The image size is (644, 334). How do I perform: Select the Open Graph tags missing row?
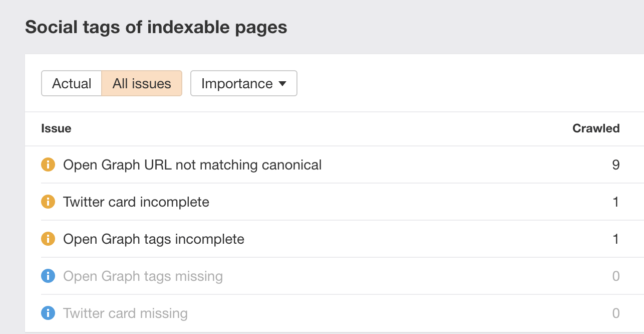(x=143, y=276)
